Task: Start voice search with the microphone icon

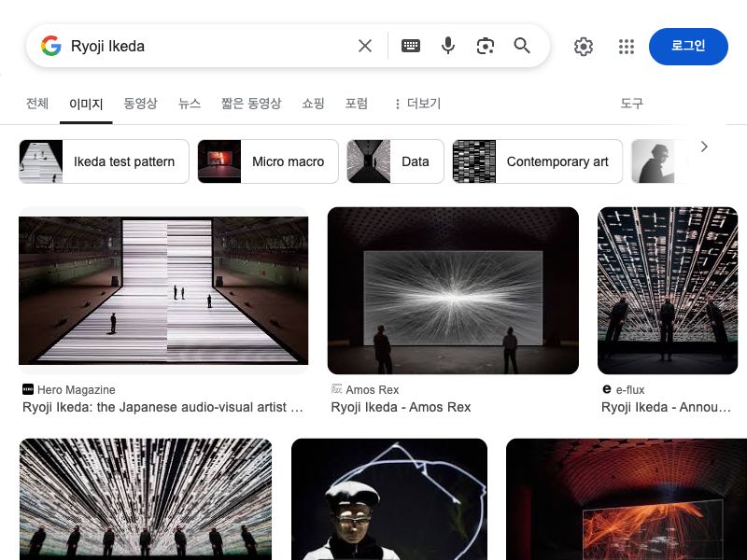Action: click(x=448, y=46)
